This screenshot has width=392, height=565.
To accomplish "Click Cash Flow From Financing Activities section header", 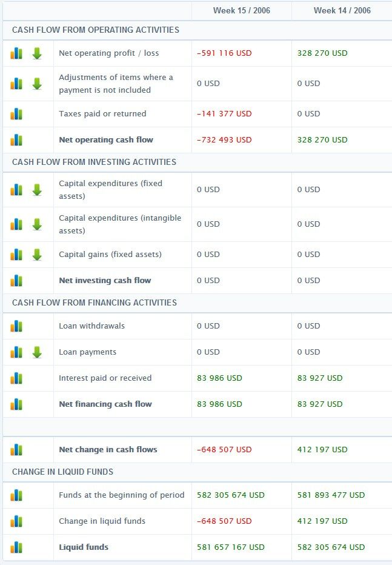I will tap(95, 303).
